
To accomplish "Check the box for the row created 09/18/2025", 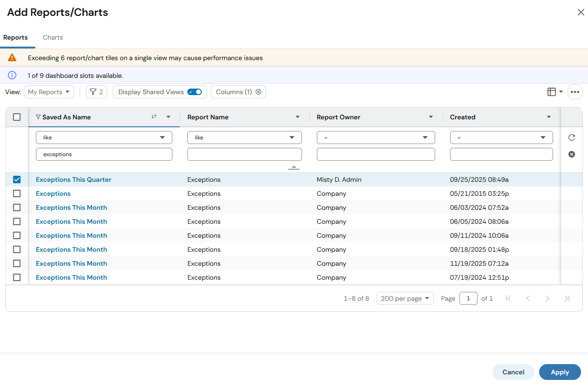I will click(17, 249).
